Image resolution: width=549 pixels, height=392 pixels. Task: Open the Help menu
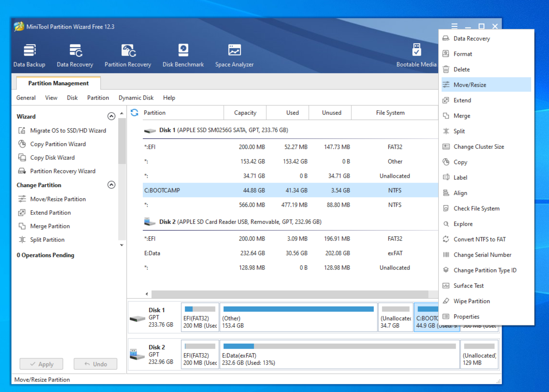pyautogui.click(x=169, y=98)
